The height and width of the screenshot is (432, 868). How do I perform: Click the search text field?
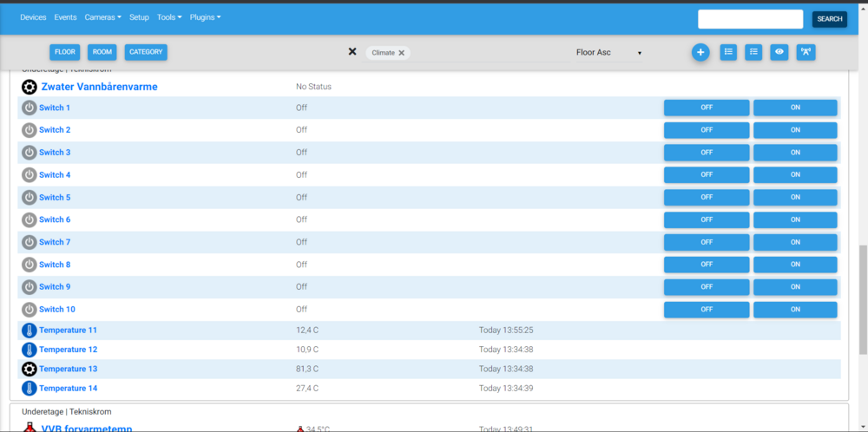pyautogui.click(x=750, y=19)
